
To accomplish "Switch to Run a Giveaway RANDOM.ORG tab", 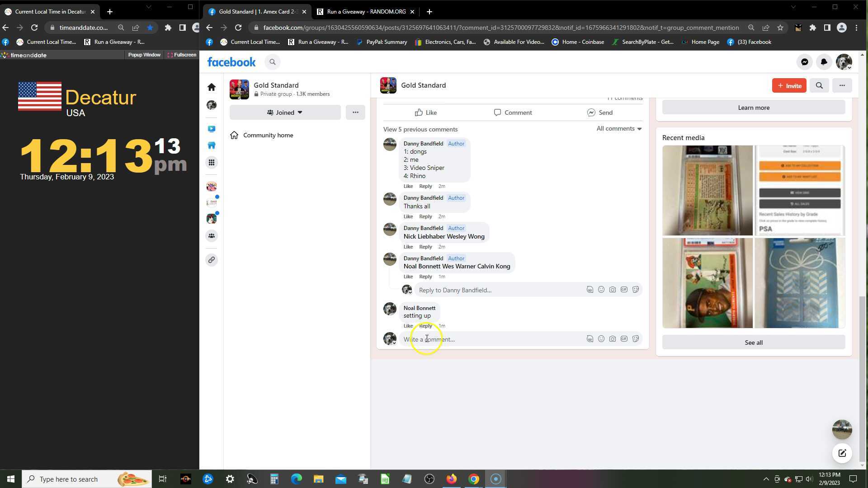I will [x=366, y=12].
